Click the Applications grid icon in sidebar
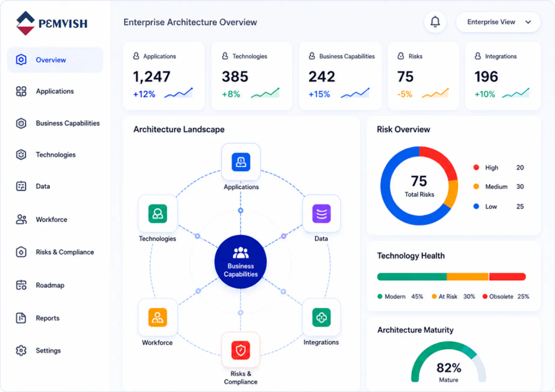 click(x=21, y=91)
